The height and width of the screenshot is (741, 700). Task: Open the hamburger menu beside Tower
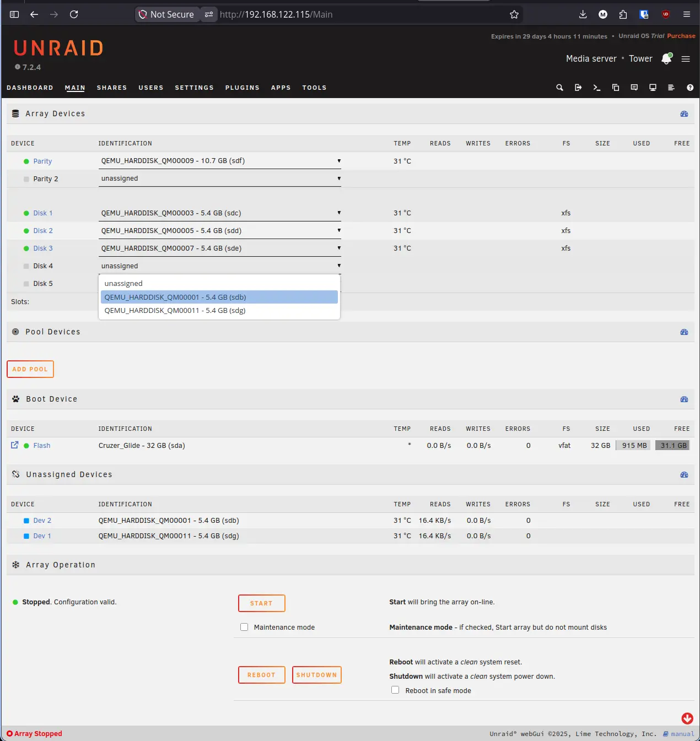pyautogui.click(x=686, y=59)
